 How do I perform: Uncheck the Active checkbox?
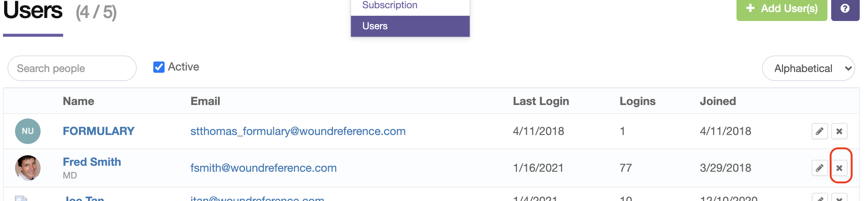coord(159,67)
